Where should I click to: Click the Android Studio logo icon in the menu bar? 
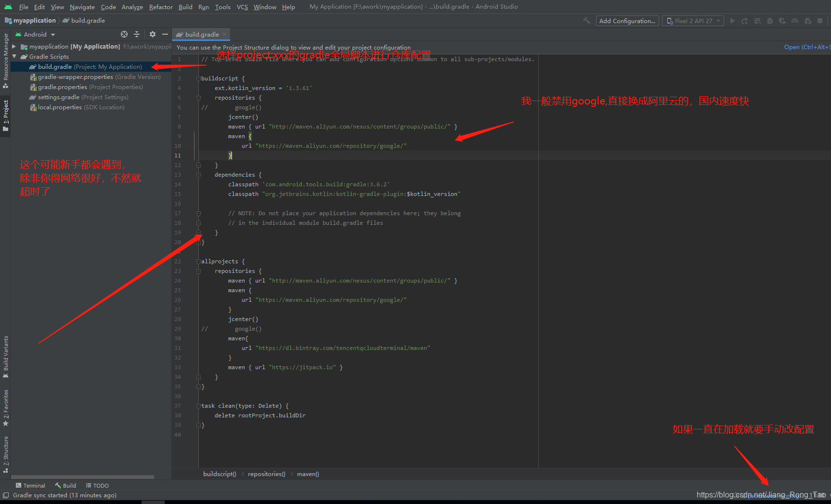tap(8, 7)
